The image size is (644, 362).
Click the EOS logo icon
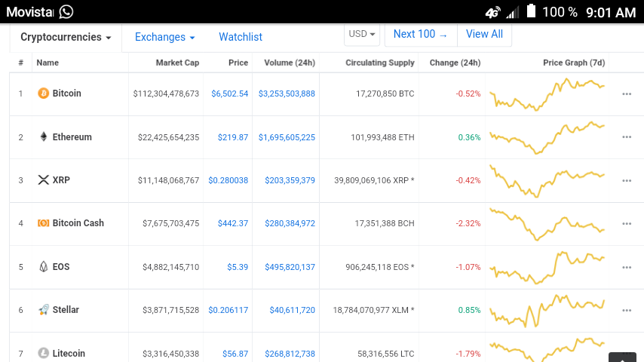click(x=44, y=267)
